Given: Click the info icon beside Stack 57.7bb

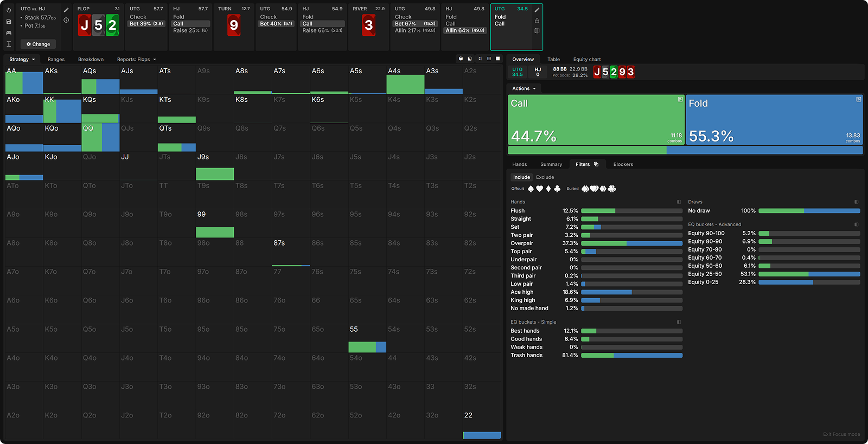Looking at the screenshot, I should [66, 20].
